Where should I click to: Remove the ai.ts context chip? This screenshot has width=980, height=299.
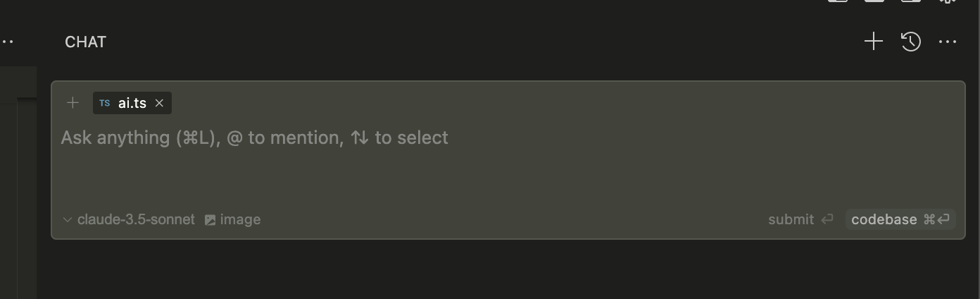159,103
